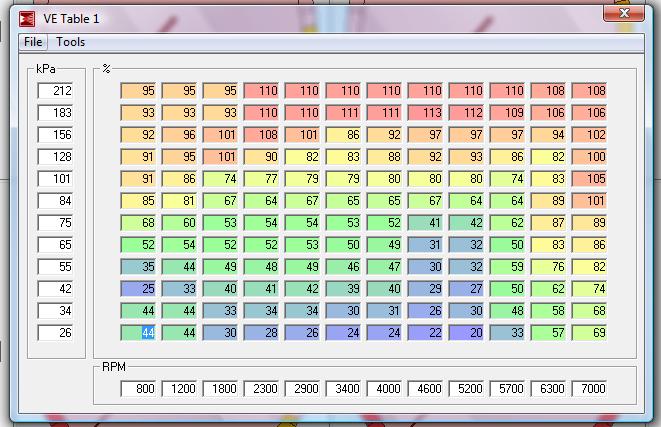Click the VE cell with value 112
This screenshot has height=427, width=661.
coord(466,113)
